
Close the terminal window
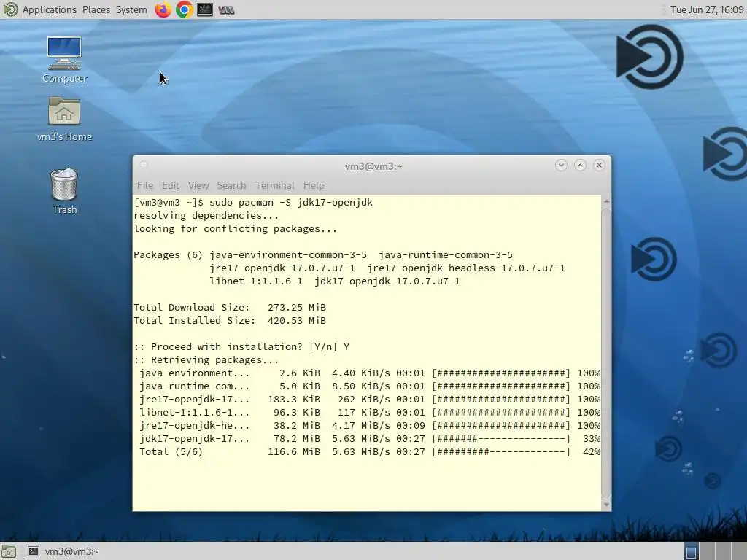pos(600,166)
